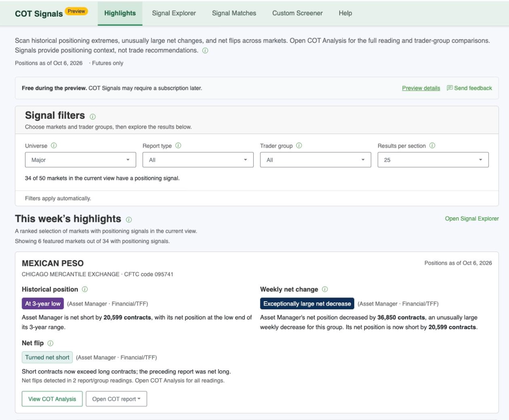This screenshot has width=509, height=420.
Task: Click info icon next to This week's highlights
Action: point(129,220)
